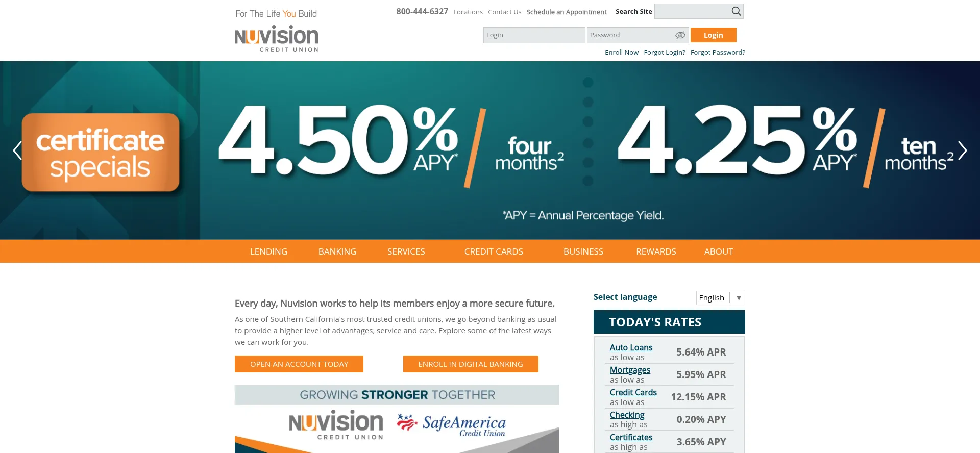980x453 pixels.
Task: Focus the Login username field
Action: pyautogui.click(x=534, y=35)
